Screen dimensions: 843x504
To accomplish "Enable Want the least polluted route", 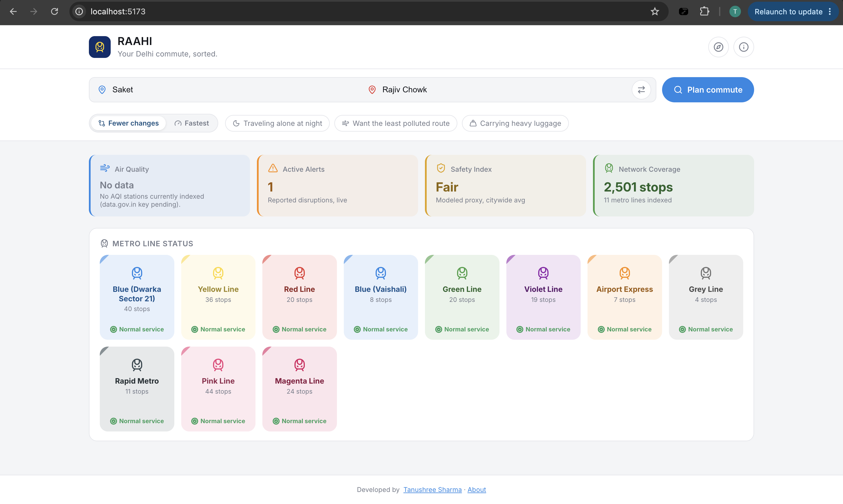I will coord(396,123).
